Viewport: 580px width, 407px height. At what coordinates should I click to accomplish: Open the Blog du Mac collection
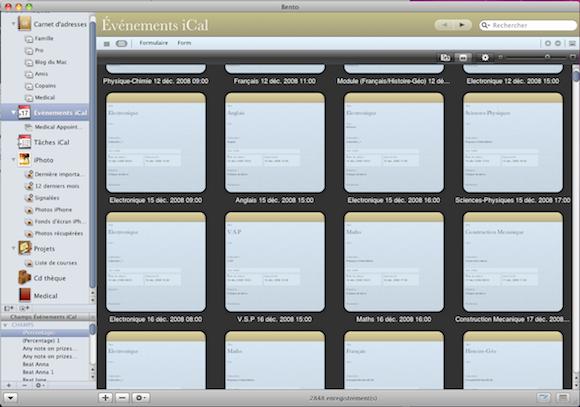point(46,62)
